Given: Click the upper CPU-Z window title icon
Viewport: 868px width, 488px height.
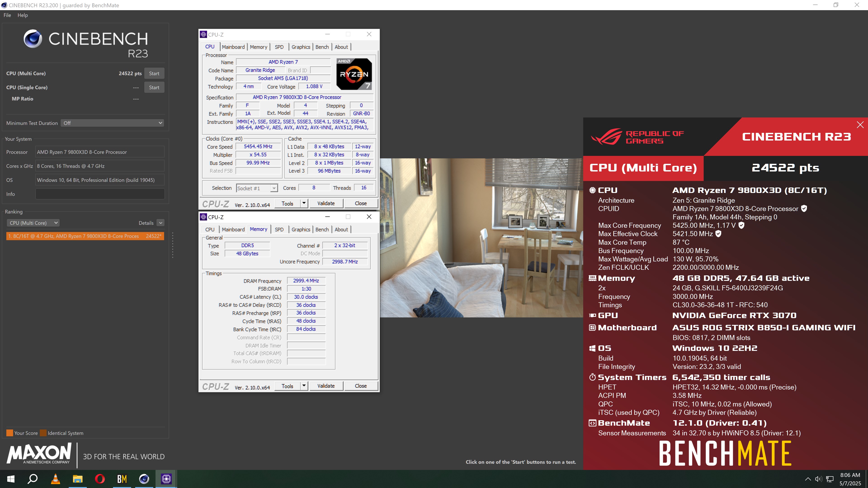Looking at the screenshot, I should pos(203,34).
